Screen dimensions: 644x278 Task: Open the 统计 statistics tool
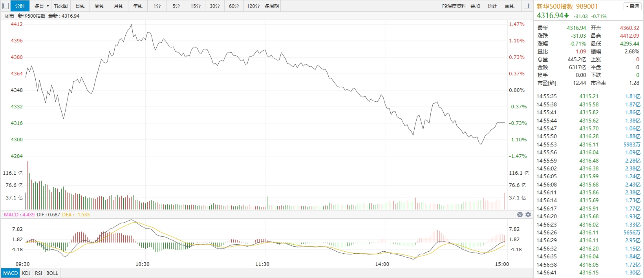tap(492, 6)
